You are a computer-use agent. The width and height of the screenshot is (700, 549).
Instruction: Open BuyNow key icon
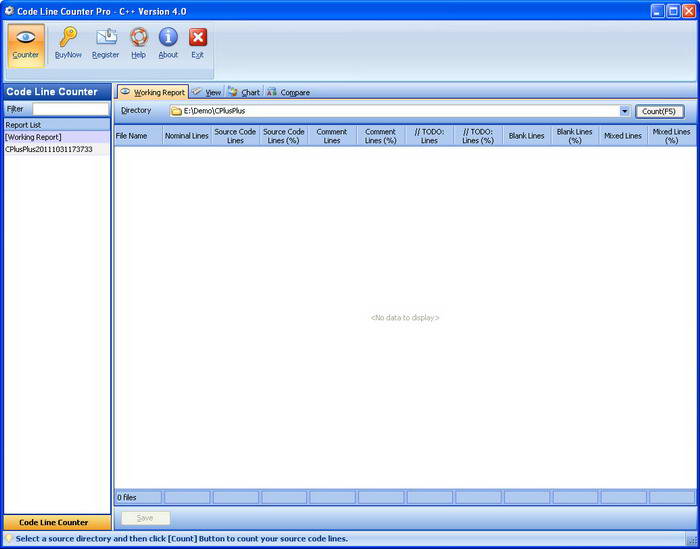pyautogui.click(x=68, y=37)
